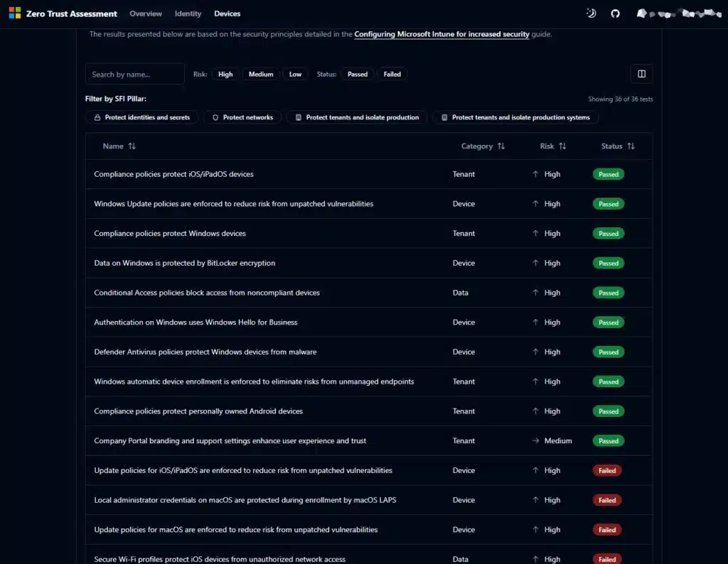Open the GitHub repository icon
Screen dimensions: 728x564
coord(616,13)
